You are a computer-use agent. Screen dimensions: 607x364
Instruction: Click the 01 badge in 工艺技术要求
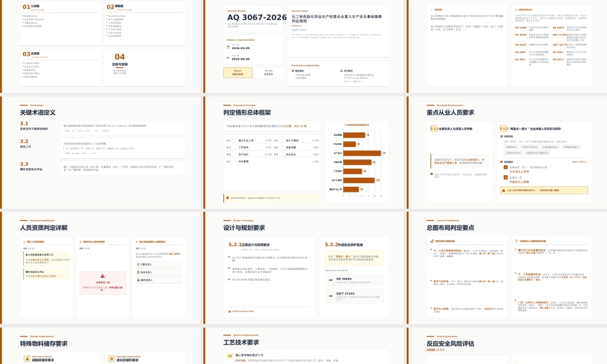(x=230, y=356)
